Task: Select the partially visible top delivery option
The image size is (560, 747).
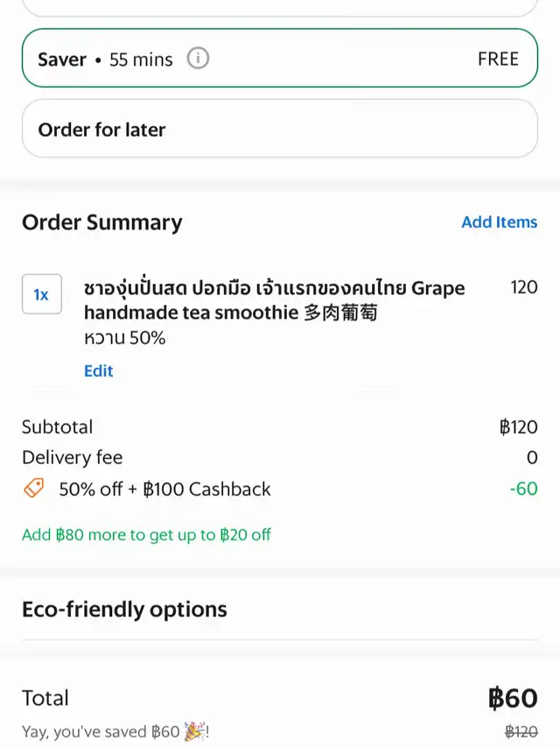Action: [279, 7]
